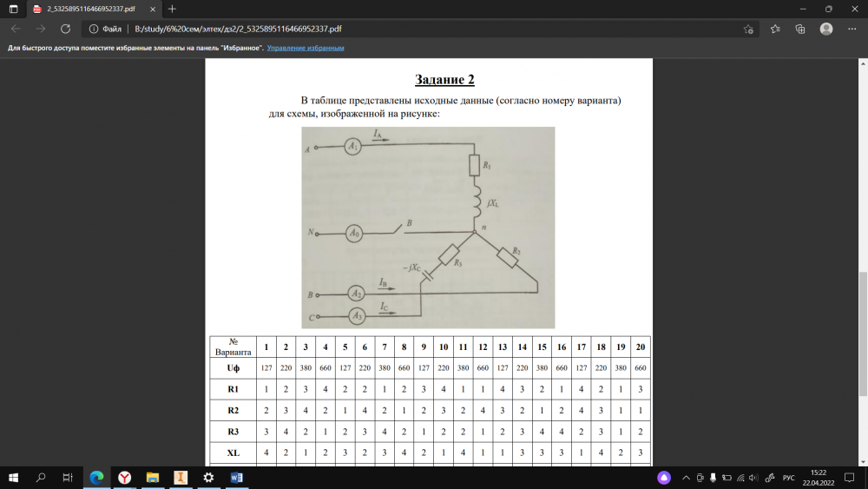Click the scrollbar up arrow
The height and width of the screenshot is (489, 868).
(863, 63)
